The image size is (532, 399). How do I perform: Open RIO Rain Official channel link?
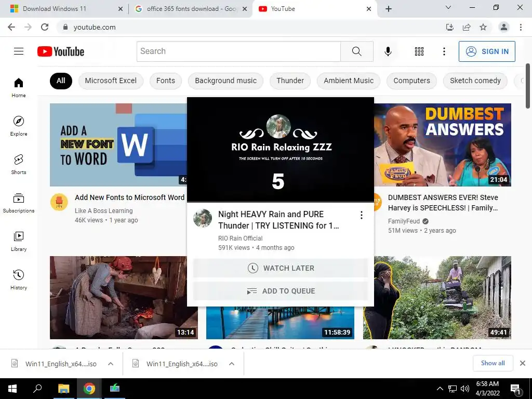pos(240,238)
